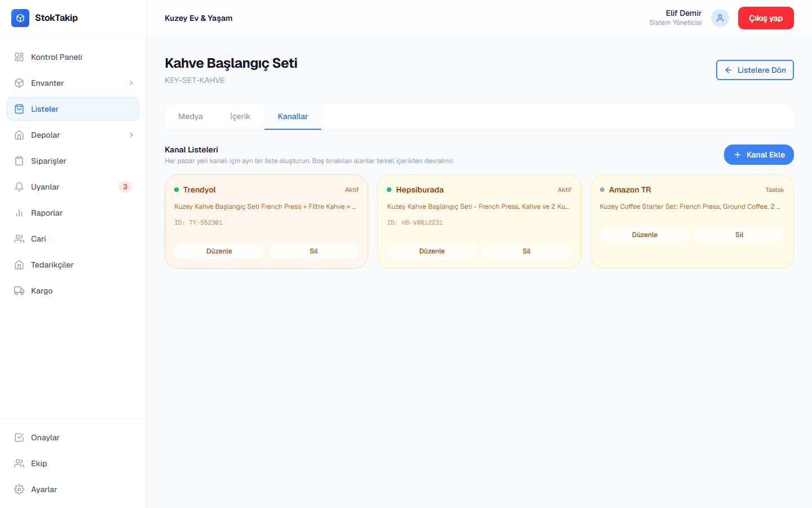The height and width of the screenshot is (508, 812).
Task: Expand the Depolar submenu chevron
Action: point(131,135)
